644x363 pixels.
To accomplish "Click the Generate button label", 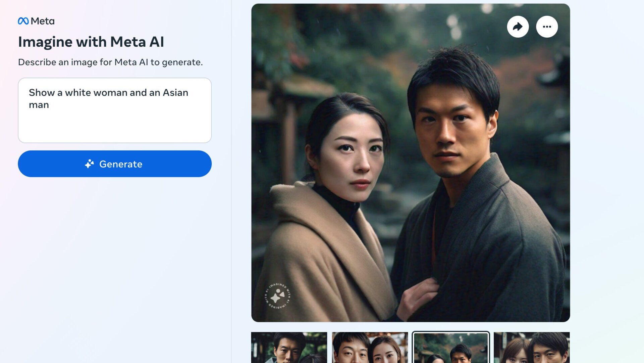I will (x=121, y=164).
